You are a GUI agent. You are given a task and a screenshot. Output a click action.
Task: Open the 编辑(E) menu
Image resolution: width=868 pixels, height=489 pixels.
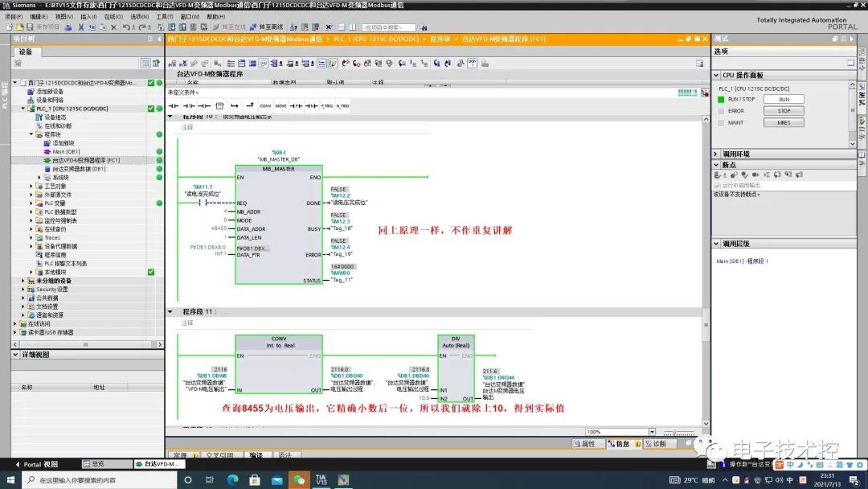coord(39,17)
